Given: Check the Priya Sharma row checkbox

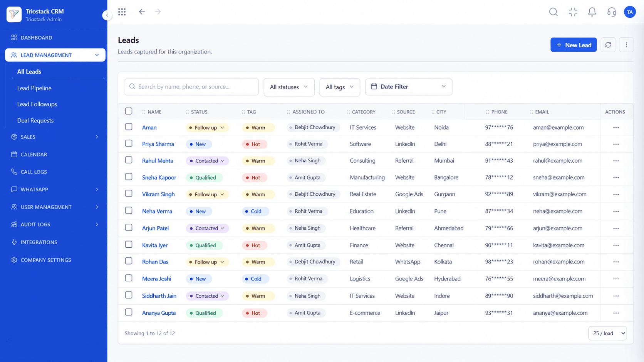Looking at the screenshot, I should (129, 143).
